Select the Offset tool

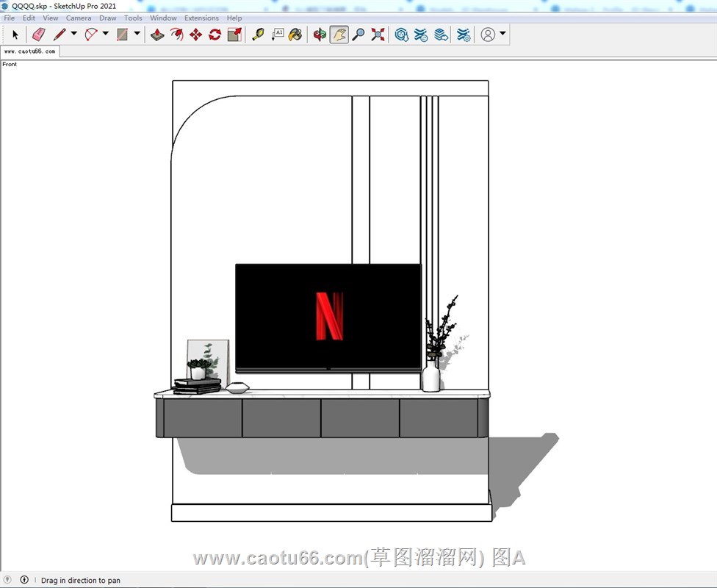(176, 35)
